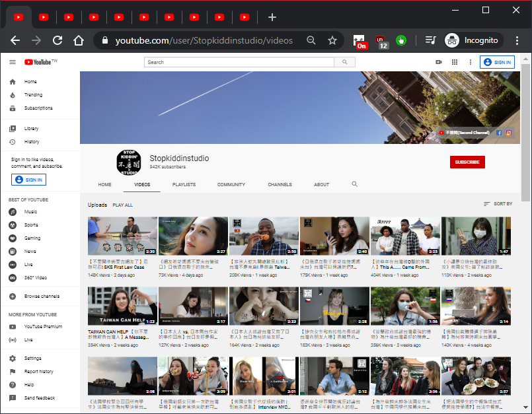Click the search magnifier button beside the search box

pos(345,62)
